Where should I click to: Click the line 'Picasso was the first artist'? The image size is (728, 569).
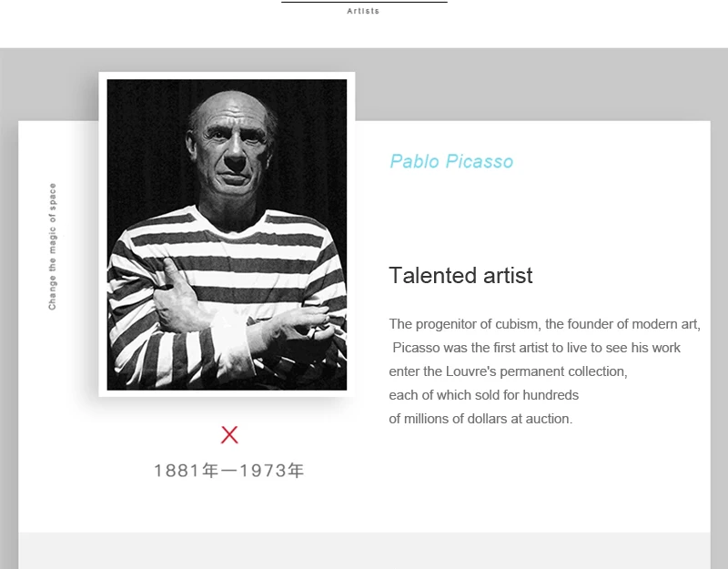point(537,348)
